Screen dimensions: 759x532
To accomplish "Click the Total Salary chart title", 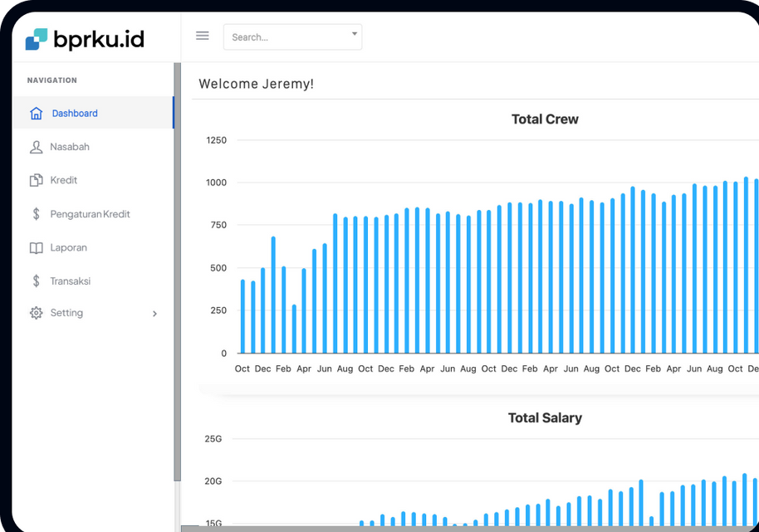I will (545, 417).
